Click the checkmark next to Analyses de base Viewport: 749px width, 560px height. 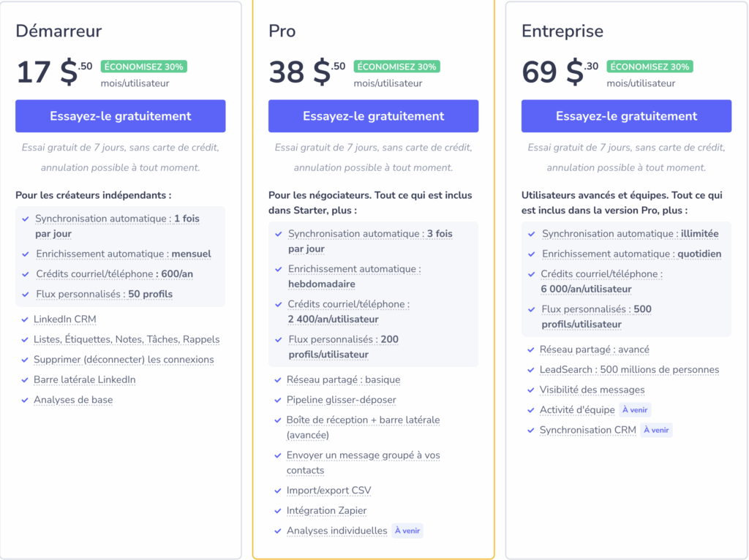coord(25,400)
